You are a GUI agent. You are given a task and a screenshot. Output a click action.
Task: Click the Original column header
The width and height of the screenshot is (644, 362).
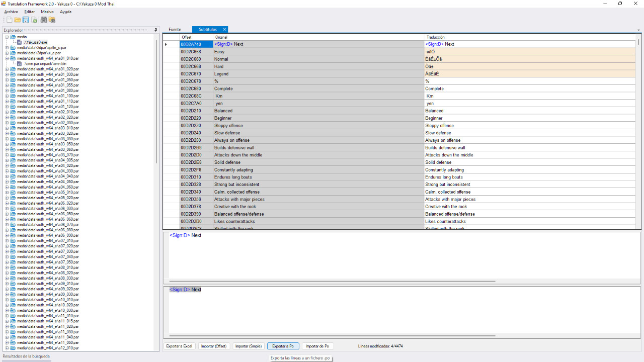coord(318,37)
